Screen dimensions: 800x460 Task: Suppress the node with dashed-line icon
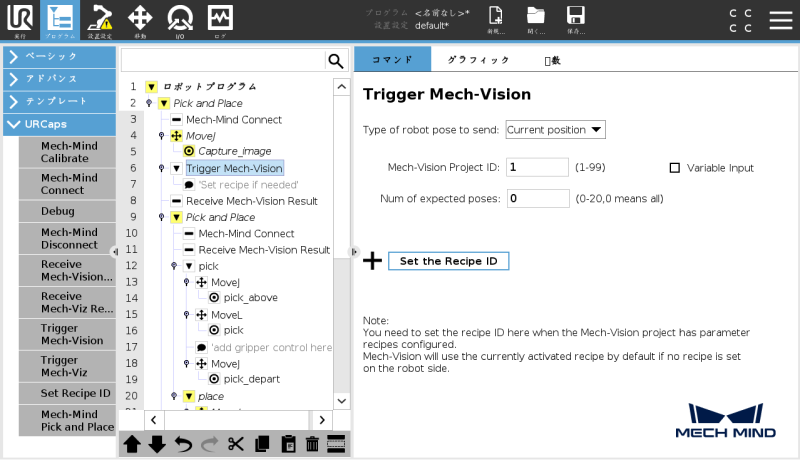[x=336, y=444]
